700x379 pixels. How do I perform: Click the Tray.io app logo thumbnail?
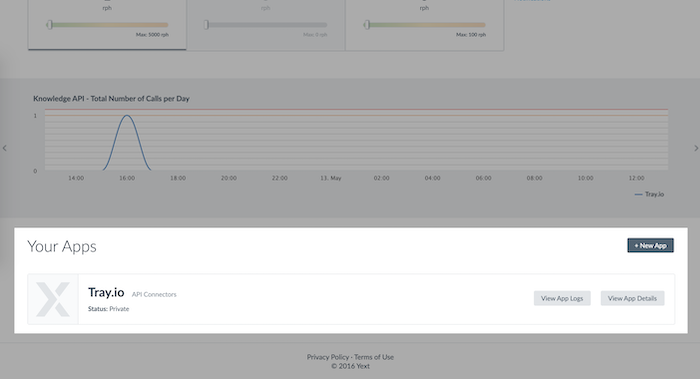pos(53,299)
